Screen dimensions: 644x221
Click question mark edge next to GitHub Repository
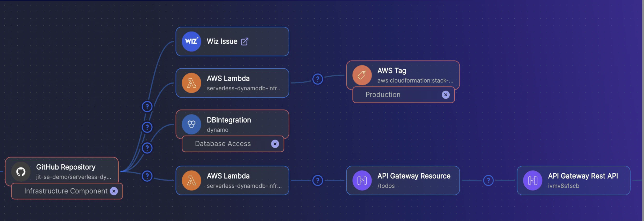coord(147,176)
